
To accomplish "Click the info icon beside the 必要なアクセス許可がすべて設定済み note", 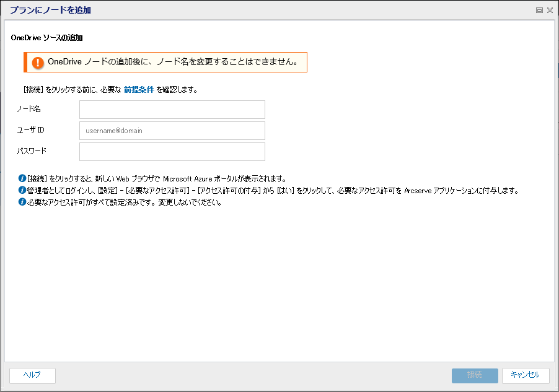I will pyautogui.click(x=22, y=202).
